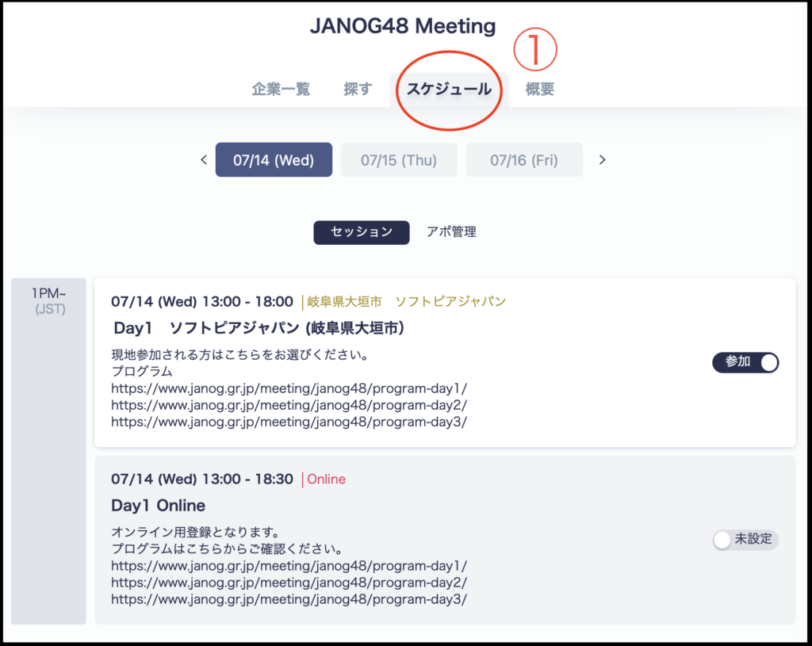Select the 07/16 (Fri) date button
The width and height of the screenshot is (812, 646).
[524, 160]
